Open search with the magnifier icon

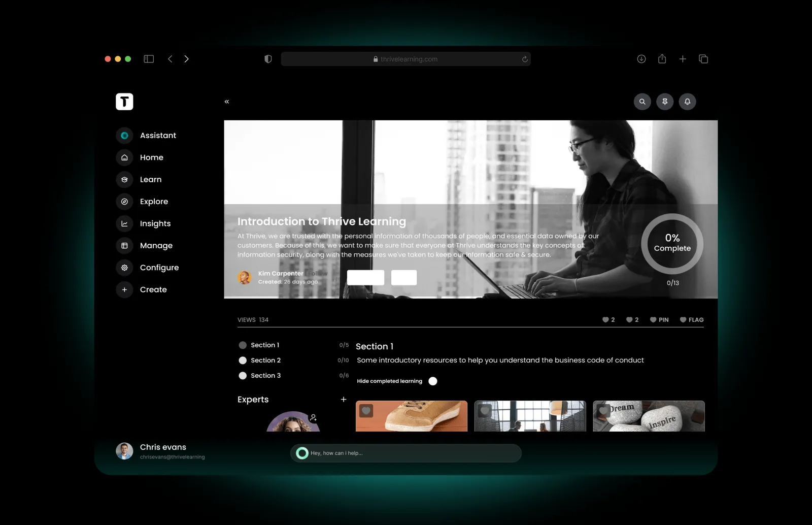click(x=642, y=102)
